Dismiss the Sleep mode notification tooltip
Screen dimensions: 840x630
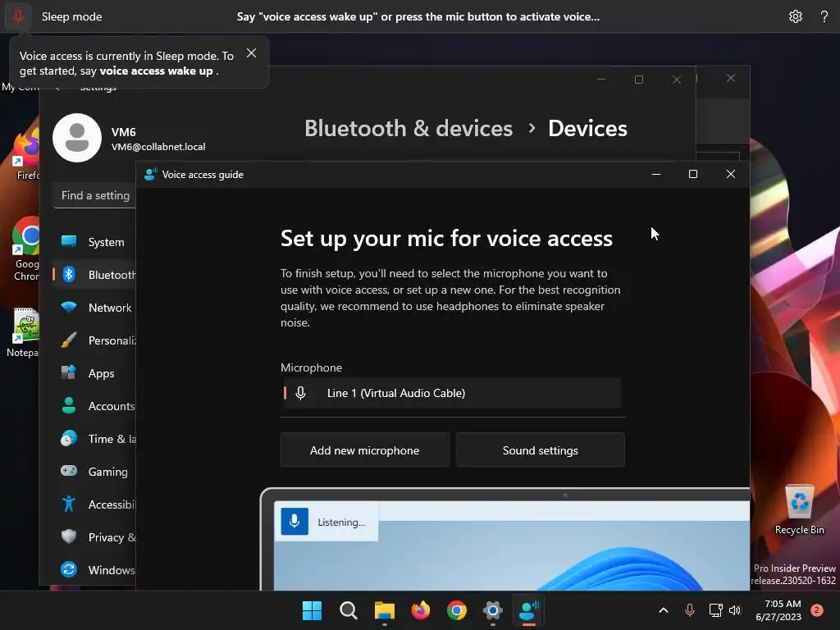click(251, 53)
